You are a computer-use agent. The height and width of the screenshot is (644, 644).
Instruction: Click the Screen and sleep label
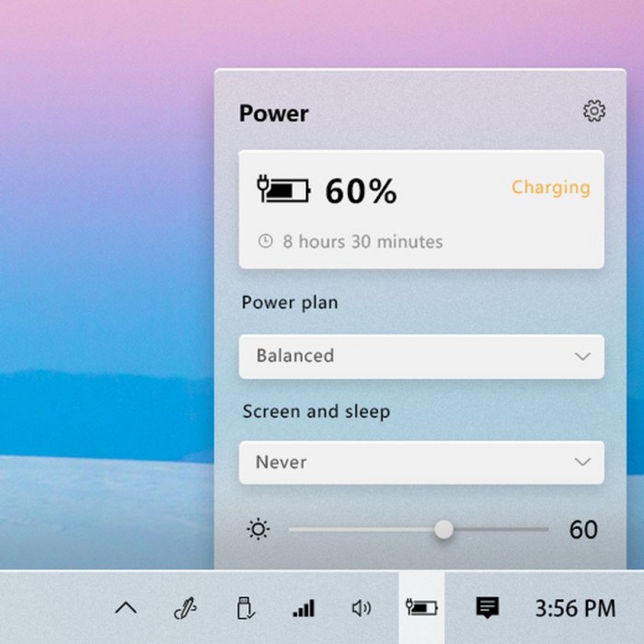click(316, 411)
